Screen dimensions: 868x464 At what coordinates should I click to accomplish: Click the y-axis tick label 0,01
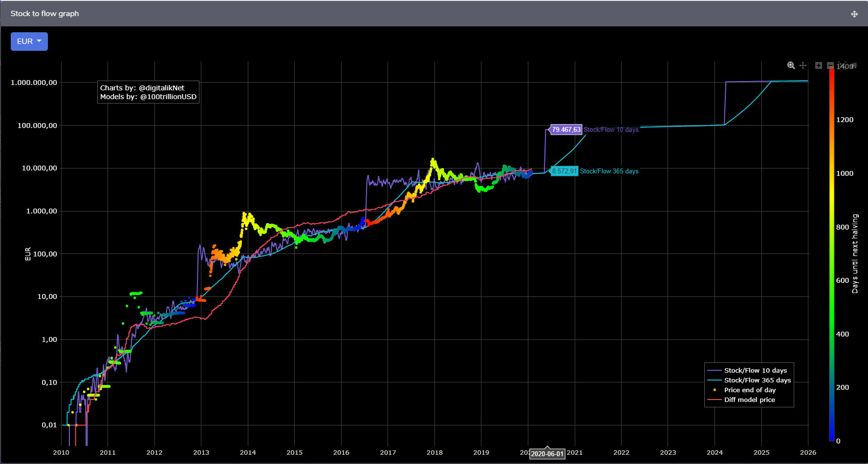tap(49, 425)
